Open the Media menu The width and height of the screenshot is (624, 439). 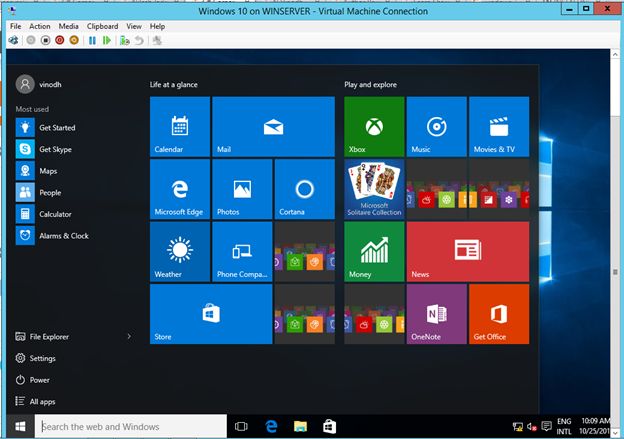tap(68, 26)
